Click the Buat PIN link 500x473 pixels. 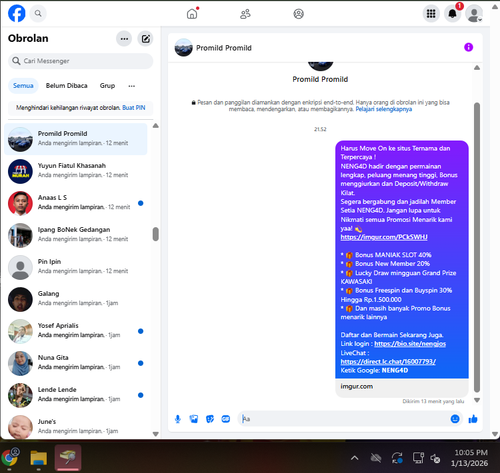pyautogui.click(x=134, y=108)
